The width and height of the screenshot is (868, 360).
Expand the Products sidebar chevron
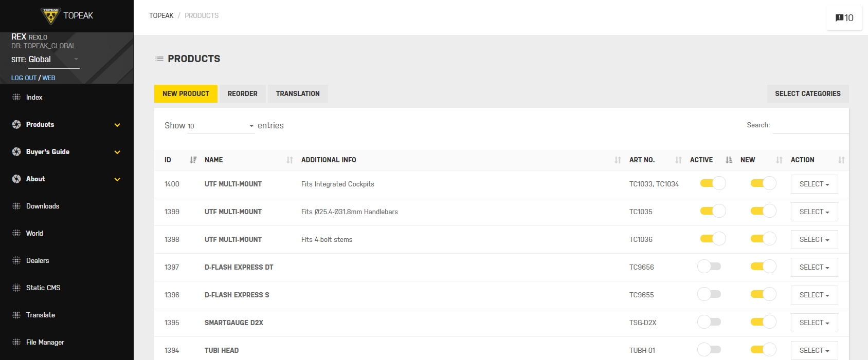(117, 125)
